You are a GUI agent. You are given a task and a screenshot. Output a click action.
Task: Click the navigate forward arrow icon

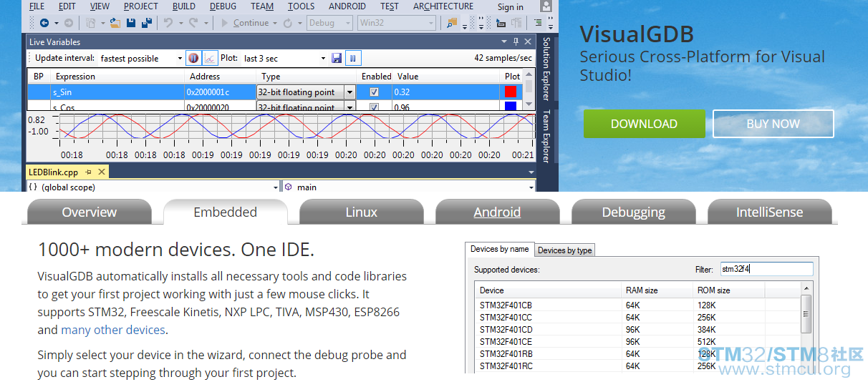[x=69, y=23]
